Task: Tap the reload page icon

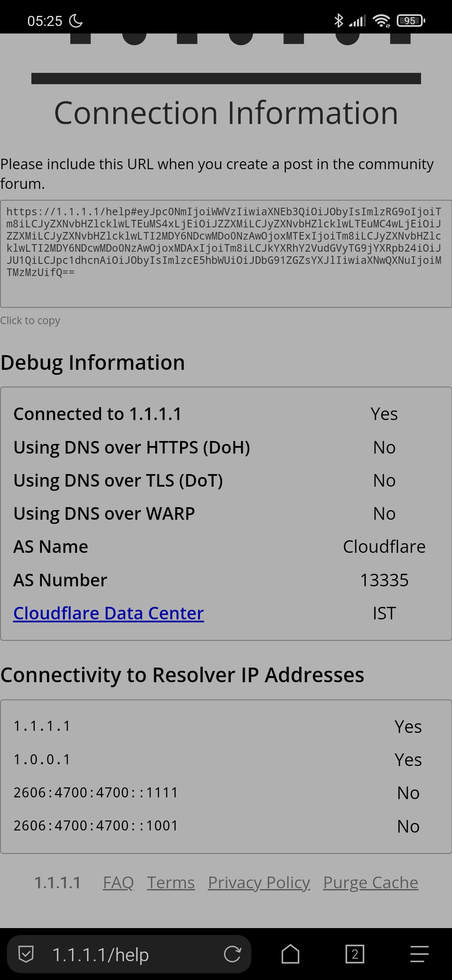Action: (x=232, y=954)
